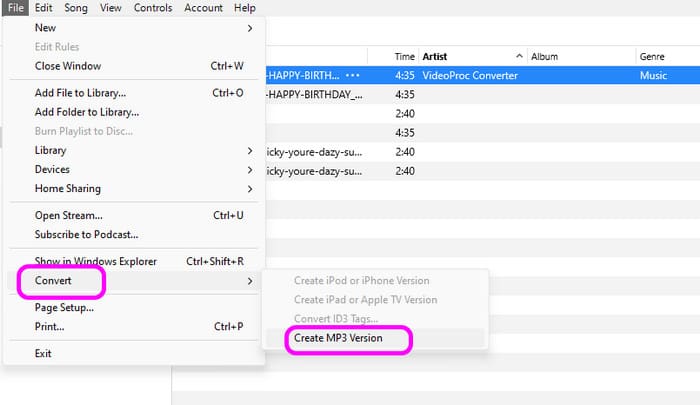The height and width of the screenshot is (405, 700).
Task: Open the Edit menu
Action: tap(43, 8)
